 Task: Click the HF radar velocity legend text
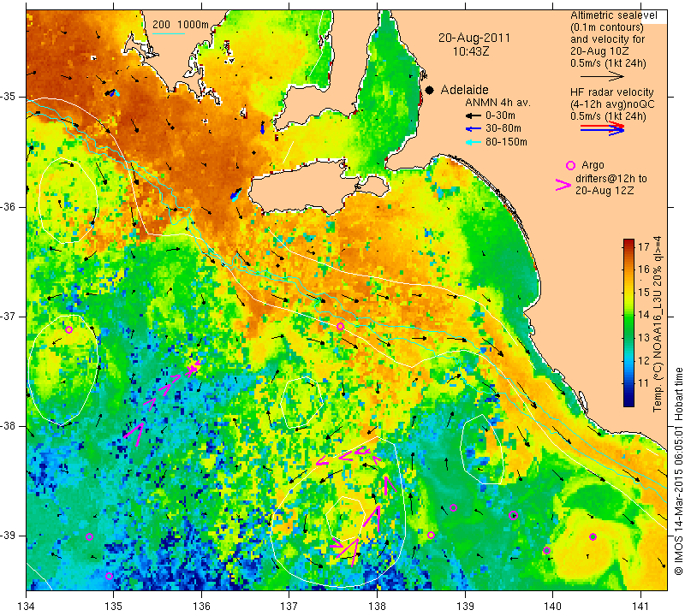(611, 92)
